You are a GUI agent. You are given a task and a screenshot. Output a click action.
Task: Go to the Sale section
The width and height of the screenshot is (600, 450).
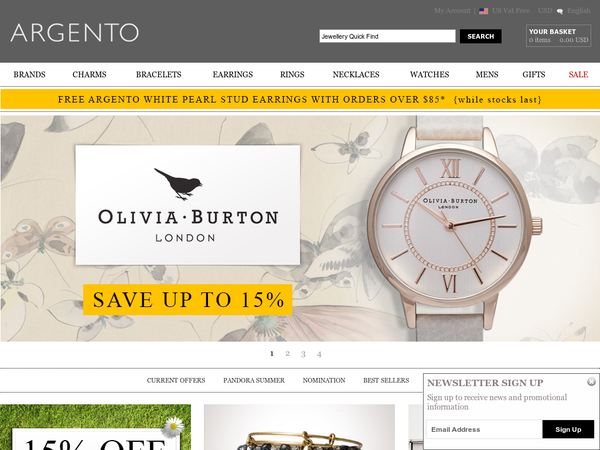coord(578,75)
